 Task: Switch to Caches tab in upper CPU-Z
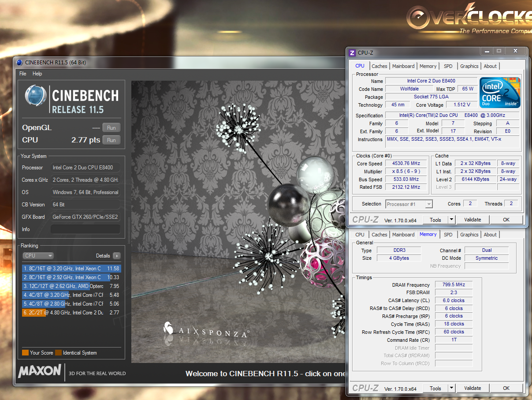pyautogui.click(x=379, y=66)
